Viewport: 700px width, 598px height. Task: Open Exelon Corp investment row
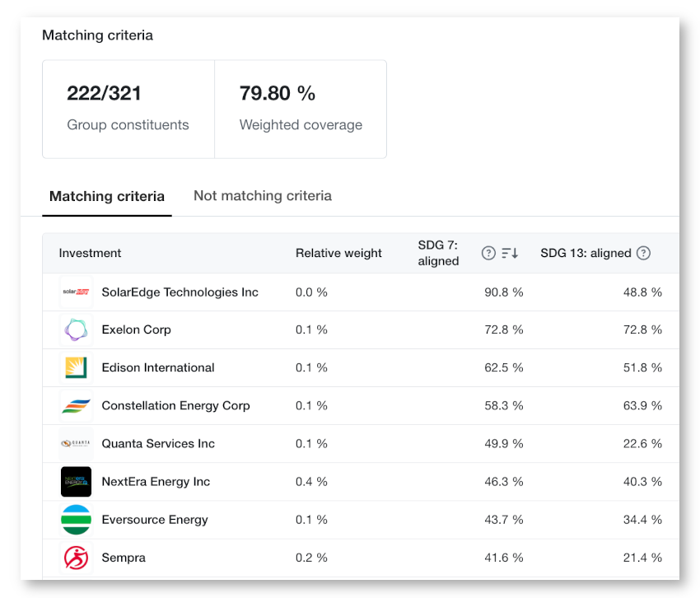click(361, 330)
